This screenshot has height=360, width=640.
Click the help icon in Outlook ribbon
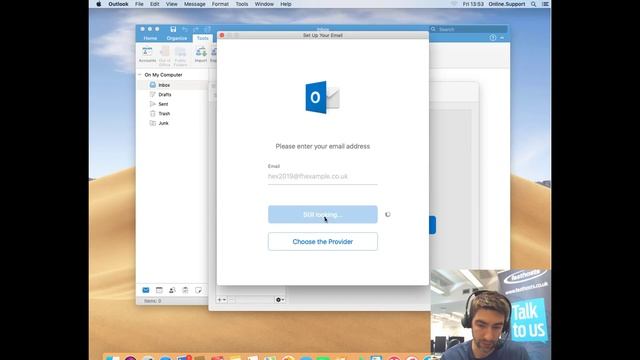point(493,38)
